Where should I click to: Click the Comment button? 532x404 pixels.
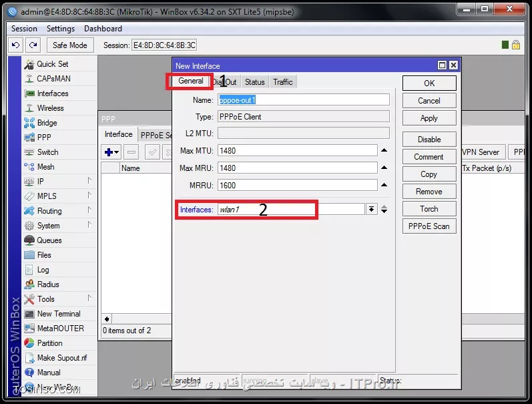pyautogui.click(x=429, y=157)
